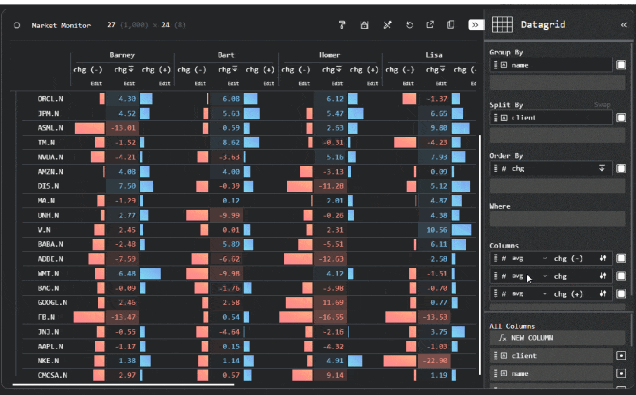Toggle the name checkbox in All Columns
Viewport: 636px width, 395px height.
point(621,373)
